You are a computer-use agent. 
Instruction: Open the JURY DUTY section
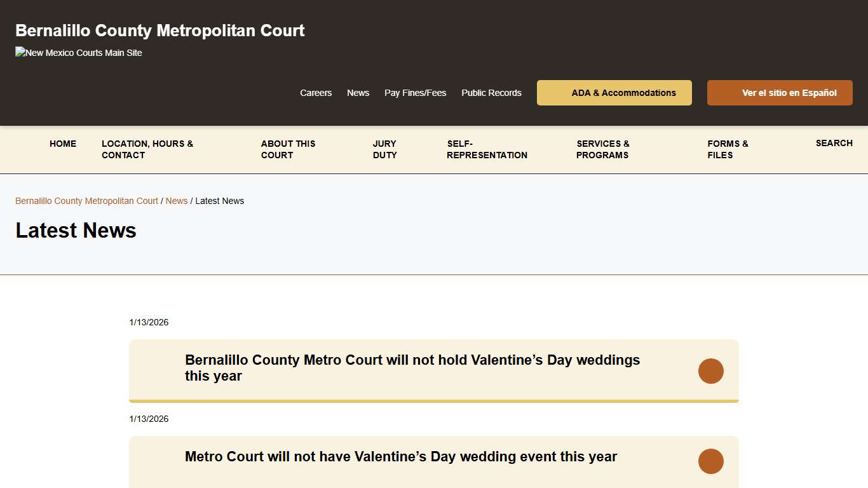click(384, 149)
